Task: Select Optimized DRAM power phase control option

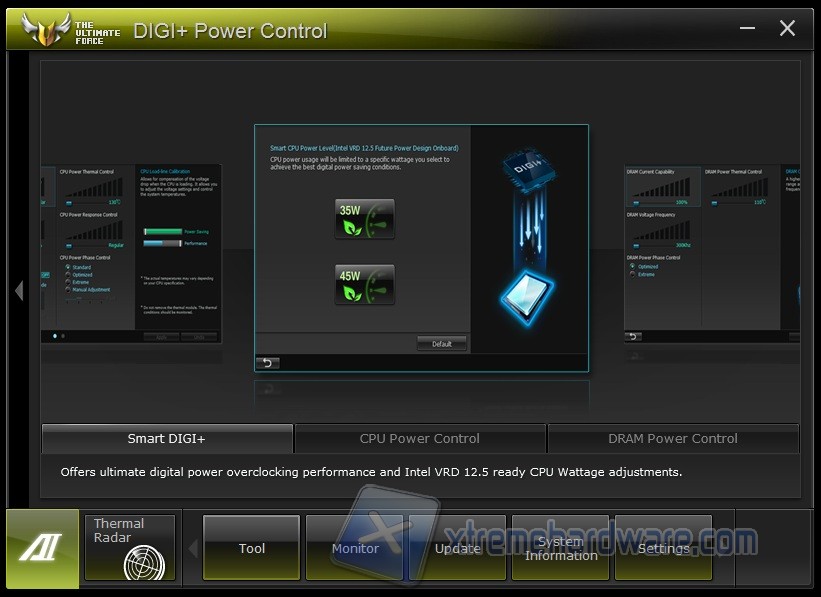Action: click(x=631, y=267)
